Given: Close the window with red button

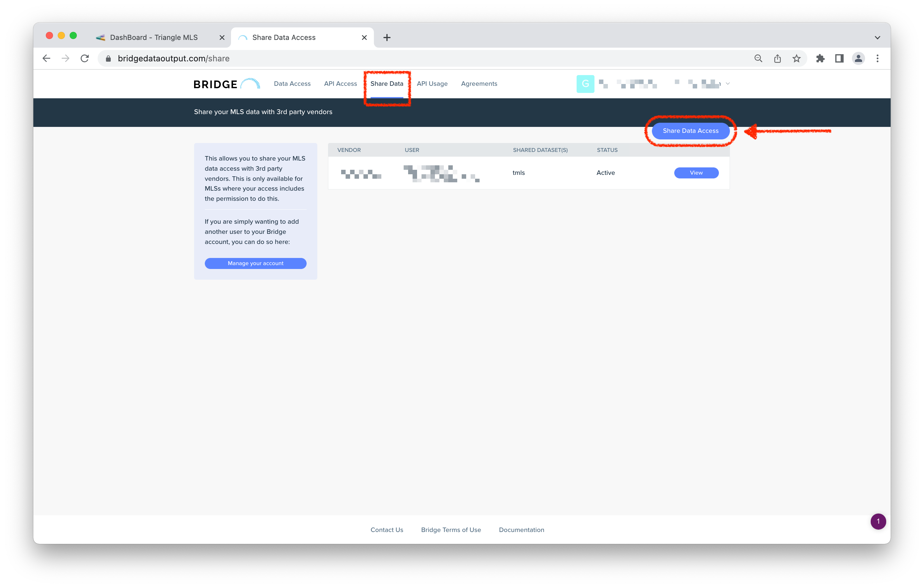Looking at the screenshot, I should (x=49, y=36).
